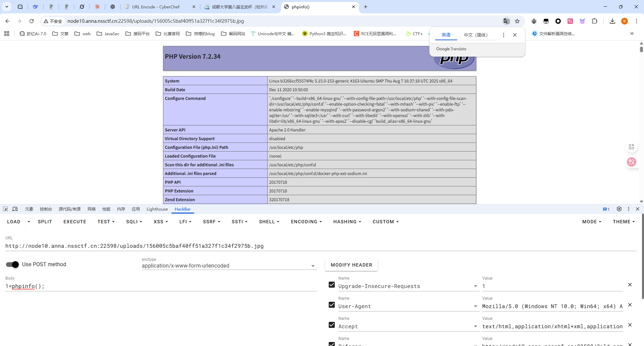Image resolution: width=644 pixels, height=346 pixels.
Task: Switch to URL Encode - CyberChef tab
Action: pyautogui.click(x=156, y=7)
